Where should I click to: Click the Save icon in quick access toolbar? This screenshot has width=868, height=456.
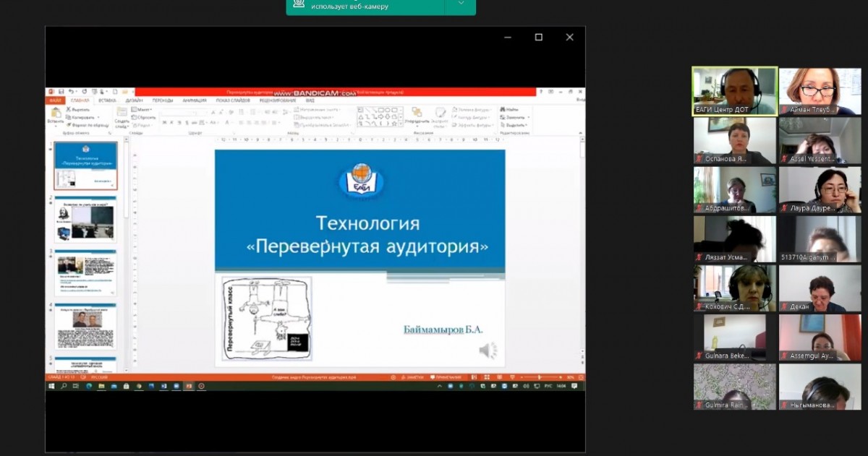click(60, 93)
